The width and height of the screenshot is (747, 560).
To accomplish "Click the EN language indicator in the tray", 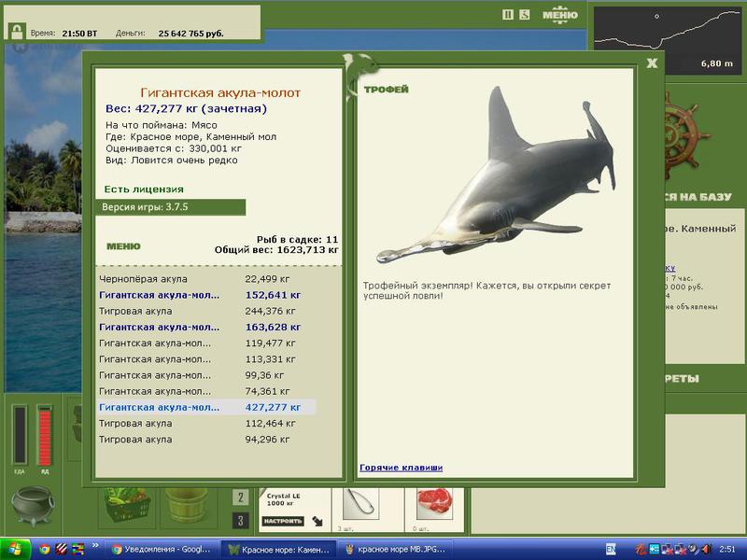I will click(x=611, y=550).
